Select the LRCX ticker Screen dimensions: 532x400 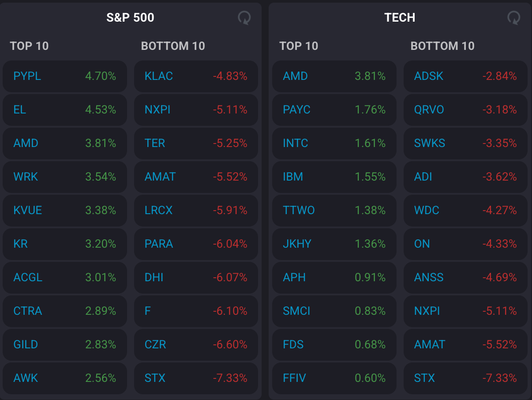(158, 210)
